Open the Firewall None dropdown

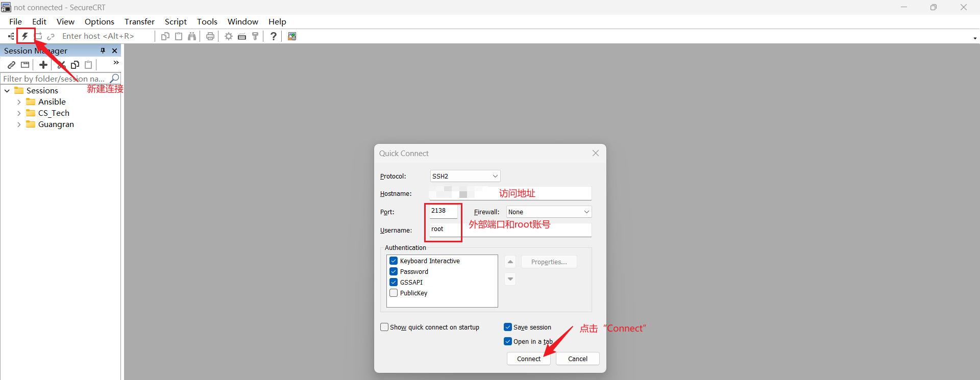click(x=549, y=212)
